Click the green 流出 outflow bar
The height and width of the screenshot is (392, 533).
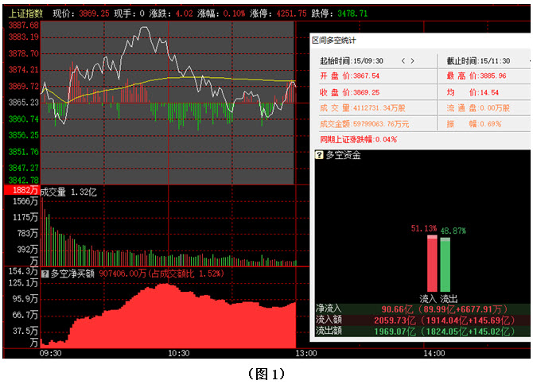tap(445, 264)
